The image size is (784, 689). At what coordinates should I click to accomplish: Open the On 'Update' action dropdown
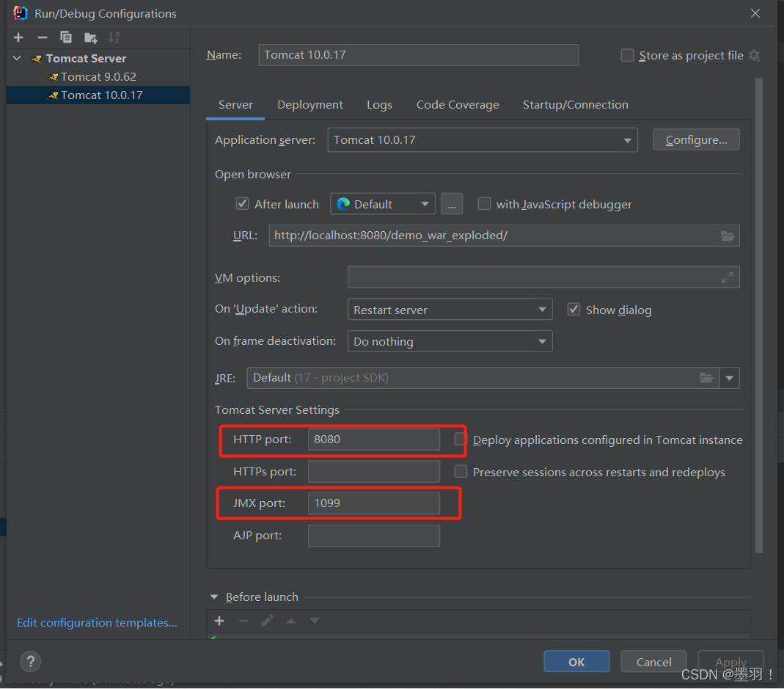(450, 309)
